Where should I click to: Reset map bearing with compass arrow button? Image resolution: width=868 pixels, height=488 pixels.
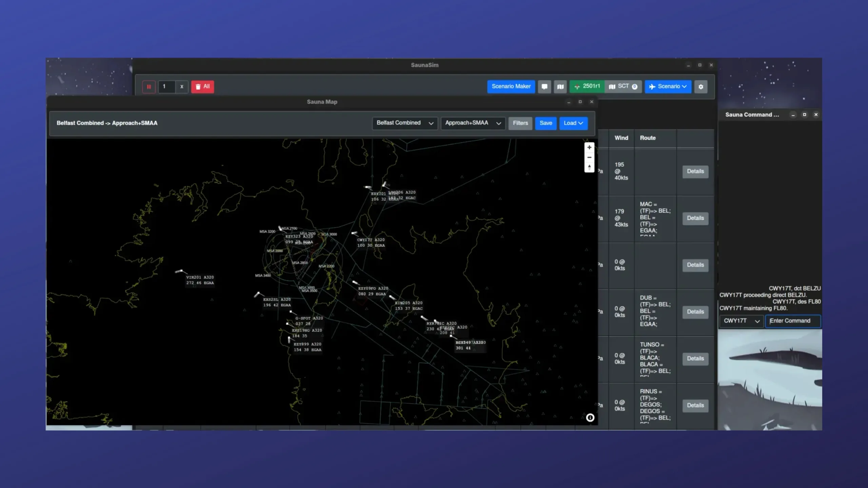[589, 167]
